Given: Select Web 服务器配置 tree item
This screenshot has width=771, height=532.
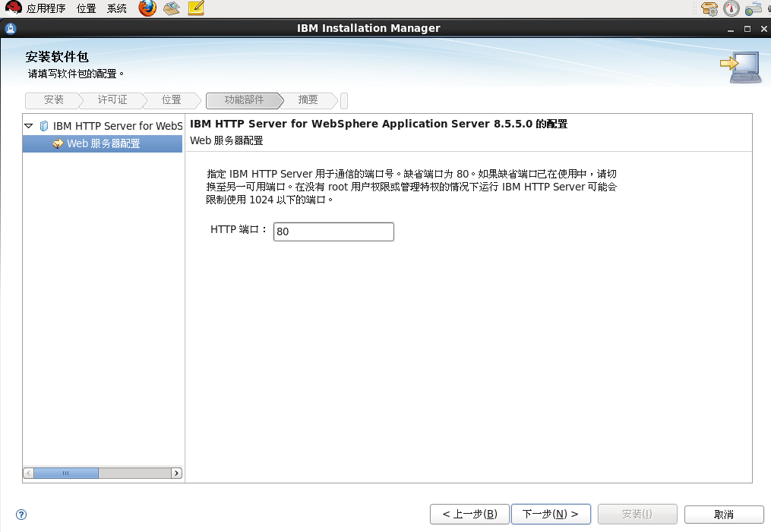Looking at the screenshot, I should point(103,143).
